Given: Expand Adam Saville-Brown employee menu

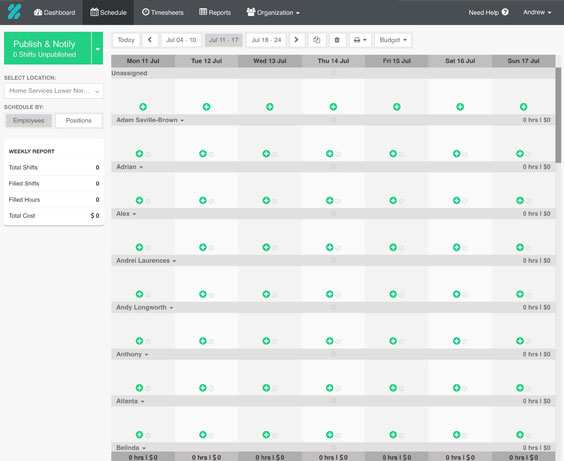Looking at the screenshot, I should point(150,120).
